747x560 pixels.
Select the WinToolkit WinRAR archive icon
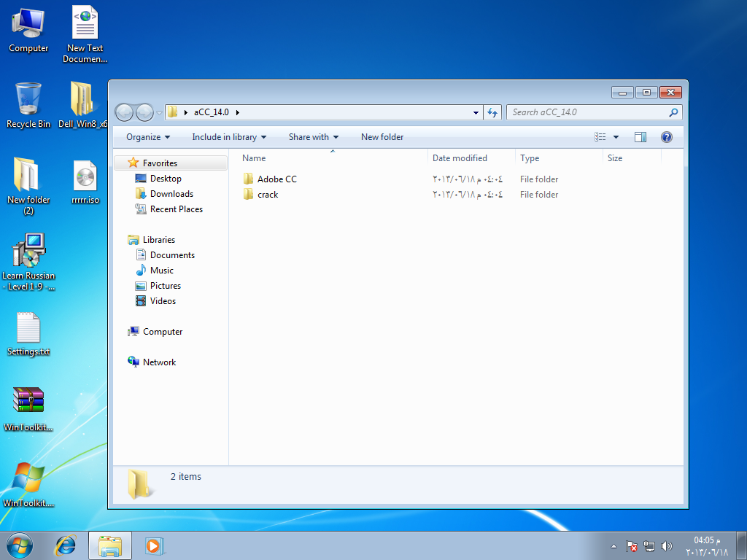pyautogui.click(x=28, y=409)
